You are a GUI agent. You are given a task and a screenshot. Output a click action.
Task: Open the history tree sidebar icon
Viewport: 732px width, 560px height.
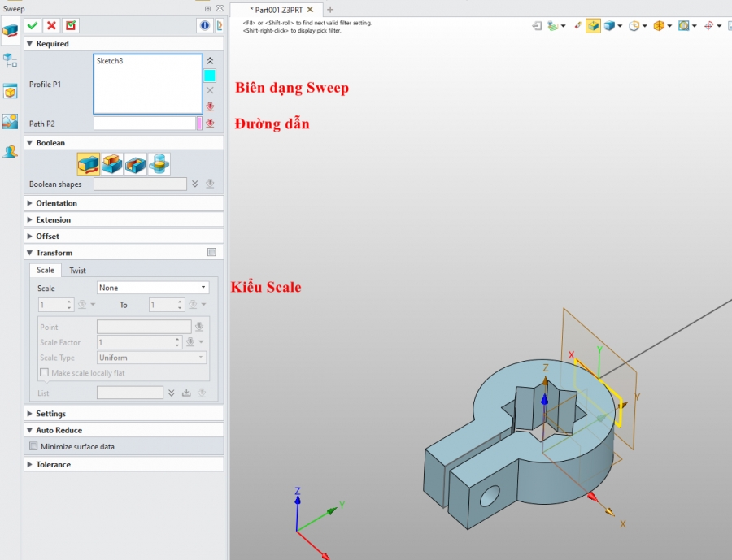(x=10, y=61)
